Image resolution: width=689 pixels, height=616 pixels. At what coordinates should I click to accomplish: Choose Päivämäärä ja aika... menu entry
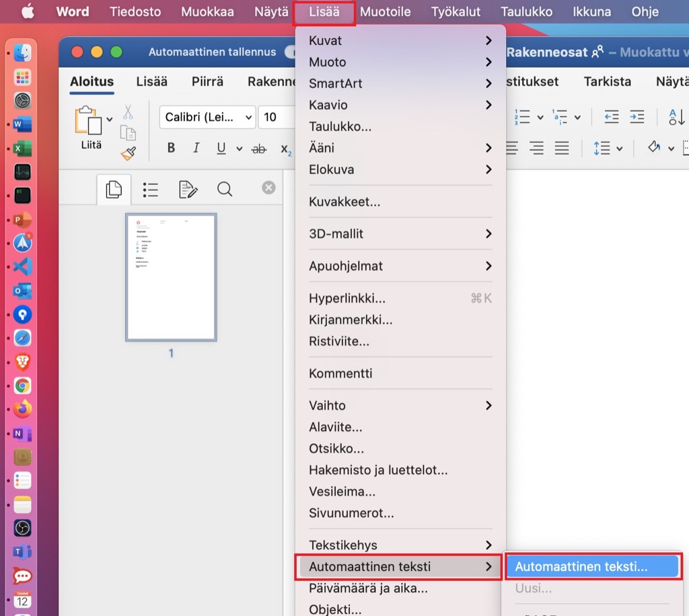[x=400, y=588]
